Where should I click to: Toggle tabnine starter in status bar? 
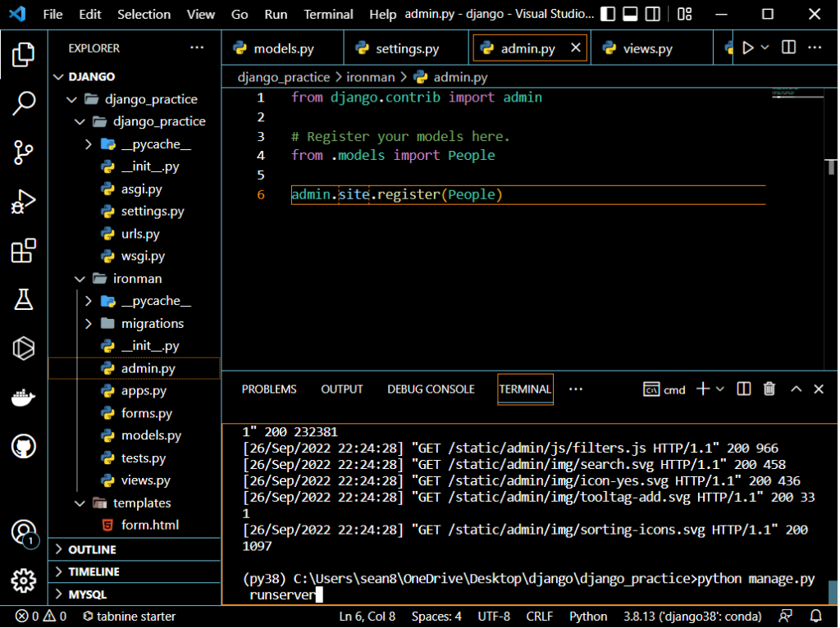tap(128, 617)
